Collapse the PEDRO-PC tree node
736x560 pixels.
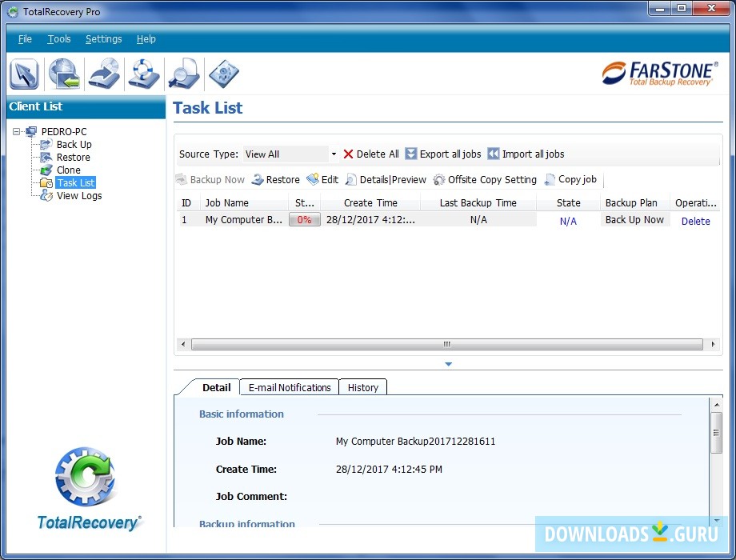(17, 131)
